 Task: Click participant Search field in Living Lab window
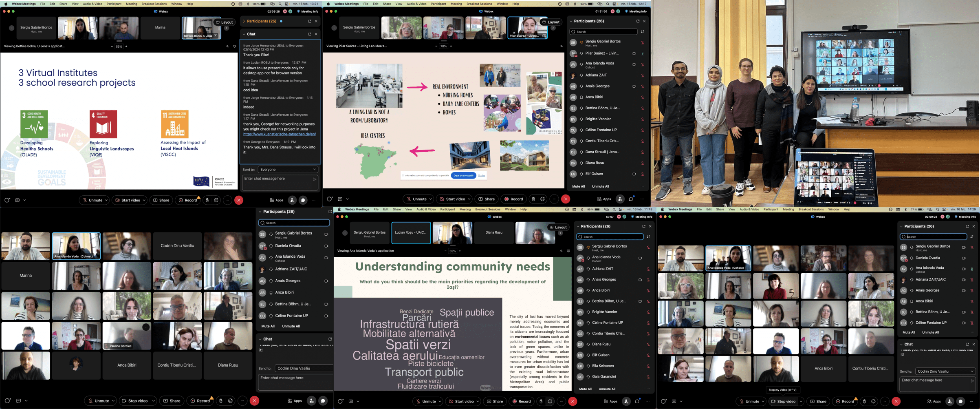click(x=603, y=31)
